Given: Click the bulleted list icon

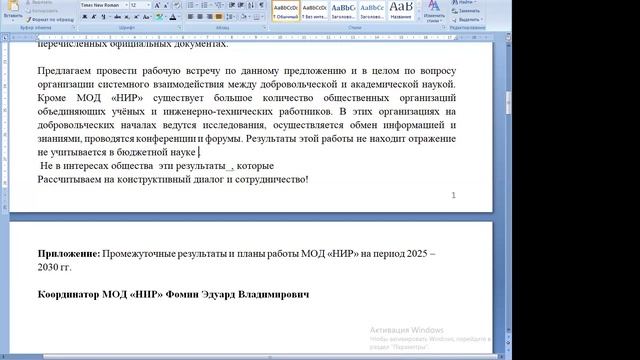Looking at the screenshot, I should (x=190, y=5).
